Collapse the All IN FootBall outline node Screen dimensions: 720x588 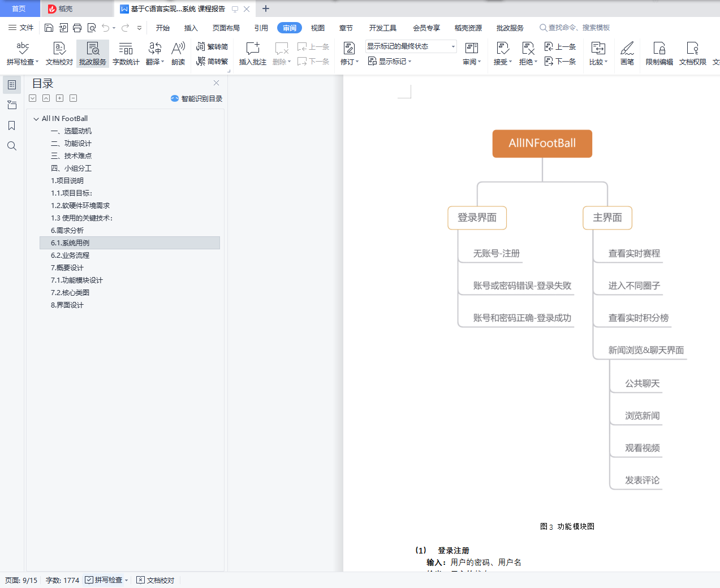pyautogui.click(x=36, y=119)
